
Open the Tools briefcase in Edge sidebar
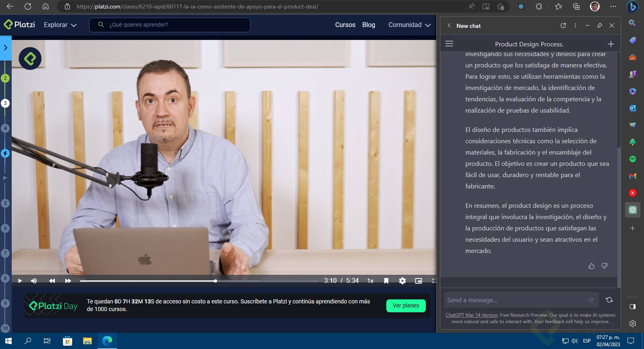point(632,57)
